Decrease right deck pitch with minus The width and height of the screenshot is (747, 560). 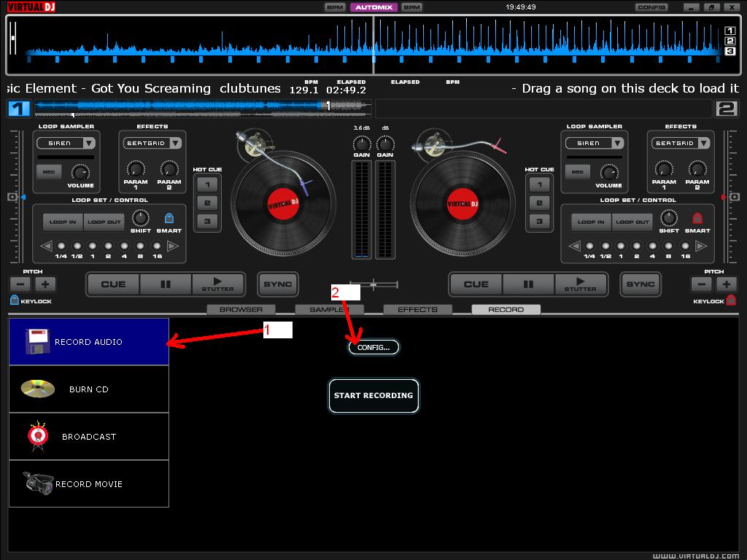(x=701, y=284)
